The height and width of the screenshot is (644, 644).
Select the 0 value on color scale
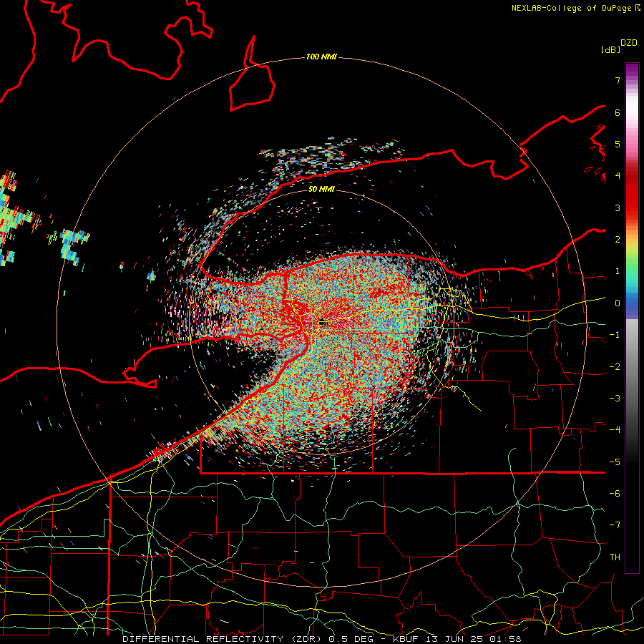(x=618, y=303)
